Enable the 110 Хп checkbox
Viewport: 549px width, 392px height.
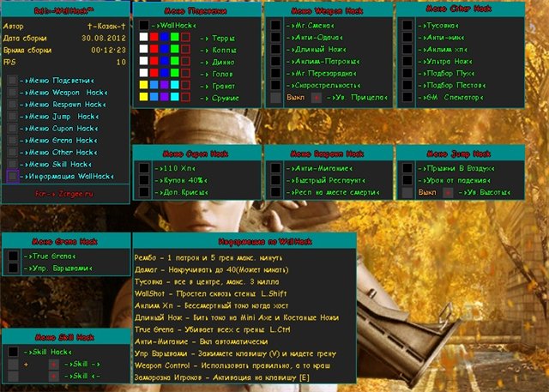click(x=144, y=168)
